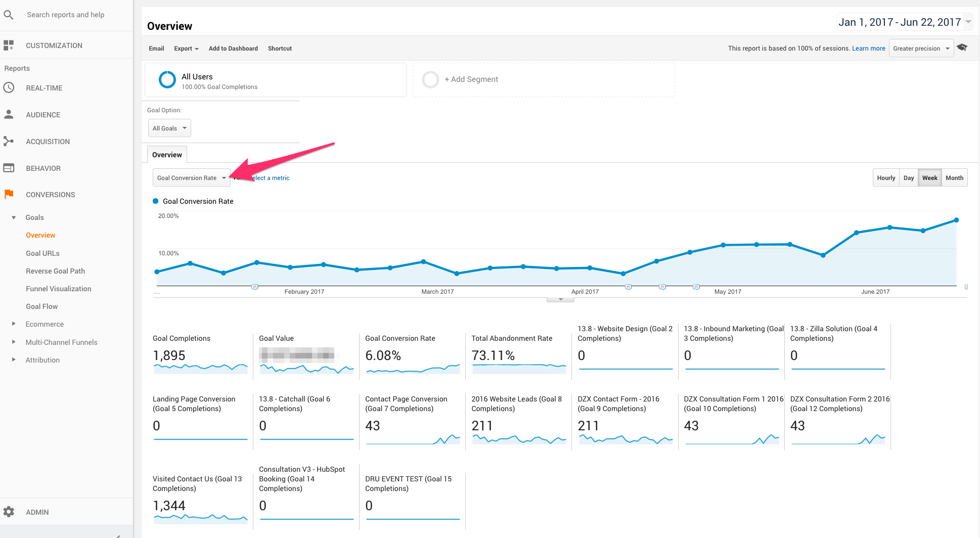Screen dimensions: 980x538
Task: Toggle the blue Goal Conversion Rate legend dot
Action: [155, 201]
